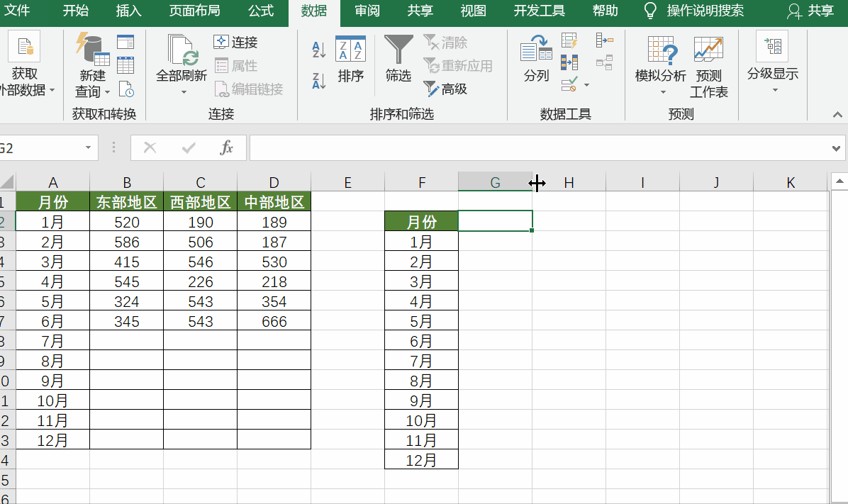Select the 西部地区 header cell
This screenshot has height=504, width=848.
point(201,202)
